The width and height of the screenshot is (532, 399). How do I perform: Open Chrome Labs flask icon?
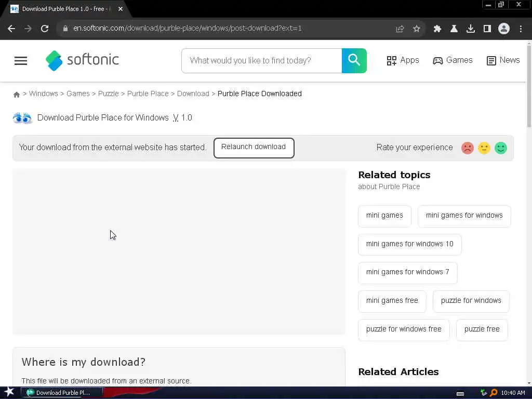pos(454,29)
